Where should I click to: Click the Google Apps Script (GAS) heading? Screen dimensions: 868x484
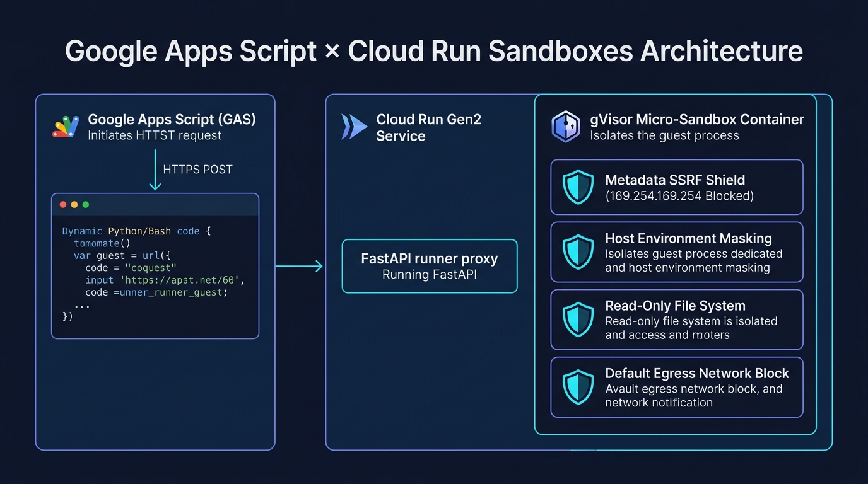click(x=172, y=120)
